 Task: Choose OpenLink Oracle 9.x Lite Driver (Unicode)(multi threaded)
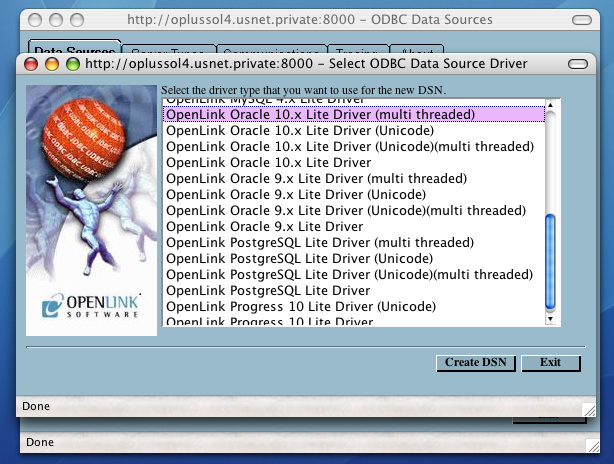[354, 211]
